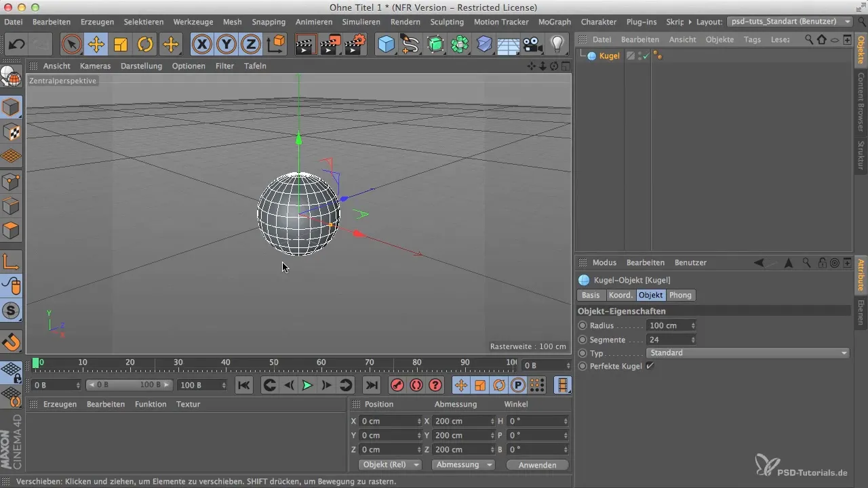The image size is (868, 488).
Task: Open the Simulieren menu
Action: pos(361,22)
